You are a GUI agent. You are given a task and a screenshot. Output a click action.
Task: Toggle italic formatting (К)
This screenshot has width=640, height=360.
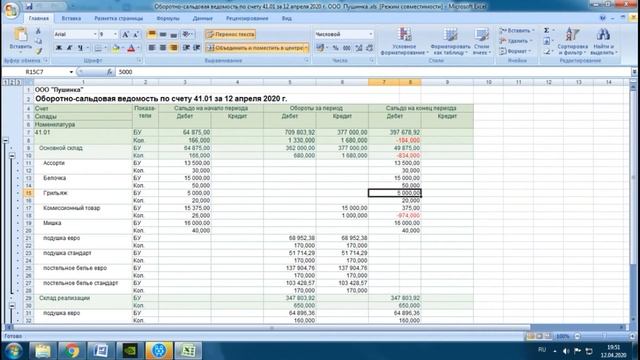69,48
